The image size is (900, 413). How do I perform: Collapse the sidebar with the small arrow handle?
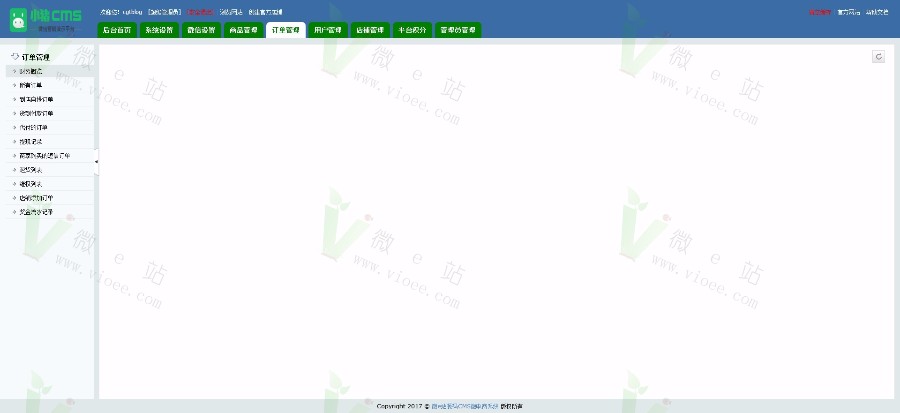tap(96, 162)
